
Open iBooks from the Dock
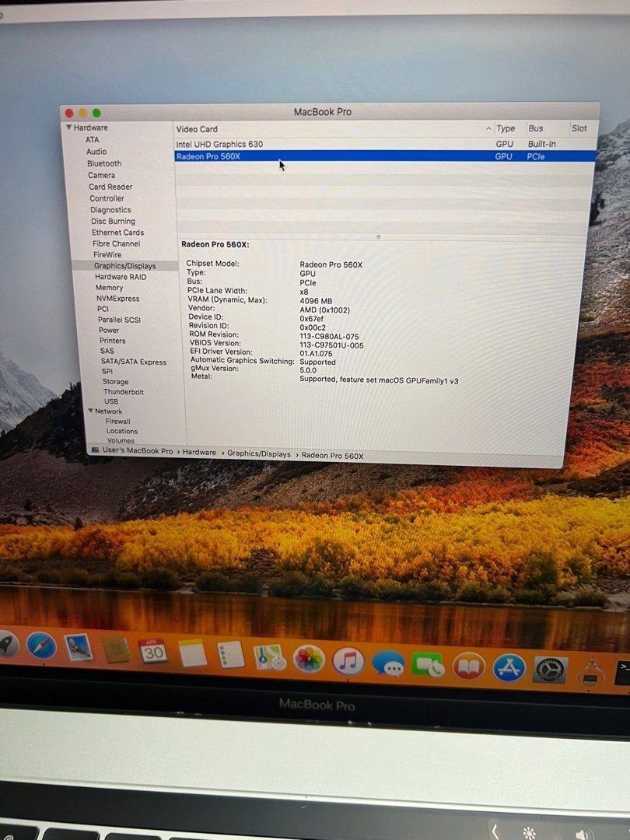tap(468, 667)
